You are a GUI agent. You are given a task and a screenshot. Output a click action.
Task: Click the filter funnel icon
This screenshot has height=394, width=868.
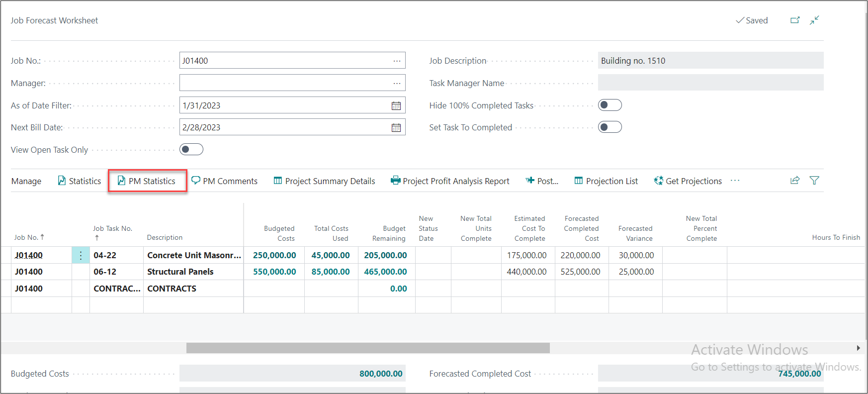814,181
